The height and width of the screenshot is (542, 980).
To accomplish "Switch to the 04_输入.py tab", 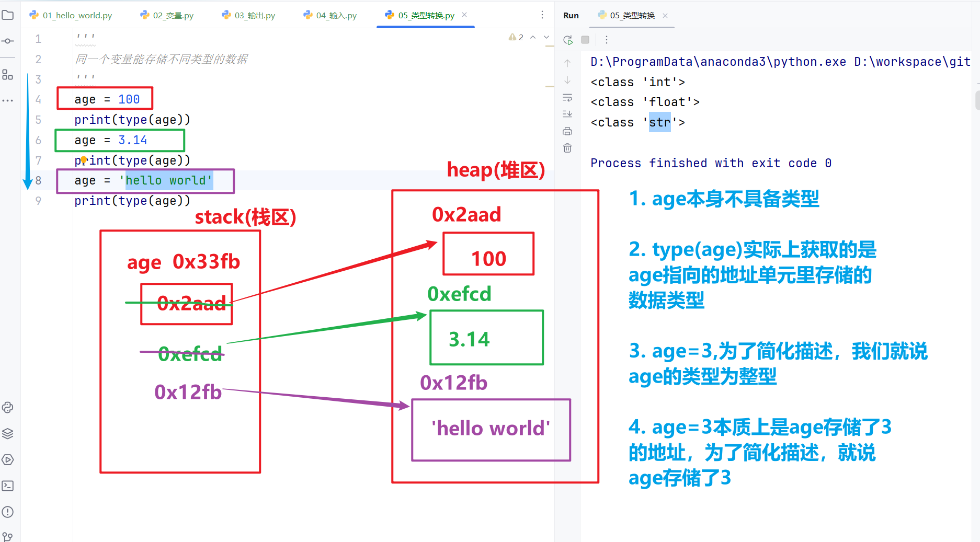I will pyautogui.click(x=330, y=15).
